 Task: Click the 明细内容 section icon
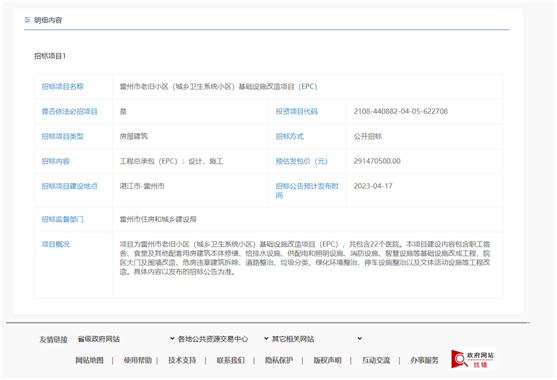click(27, 20)
